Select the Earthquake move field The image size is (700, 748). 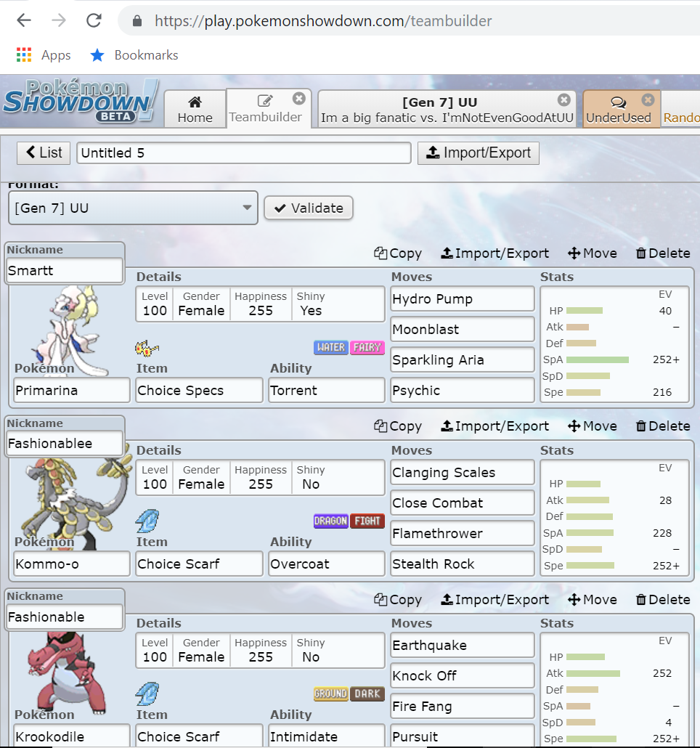pos(462,645)
